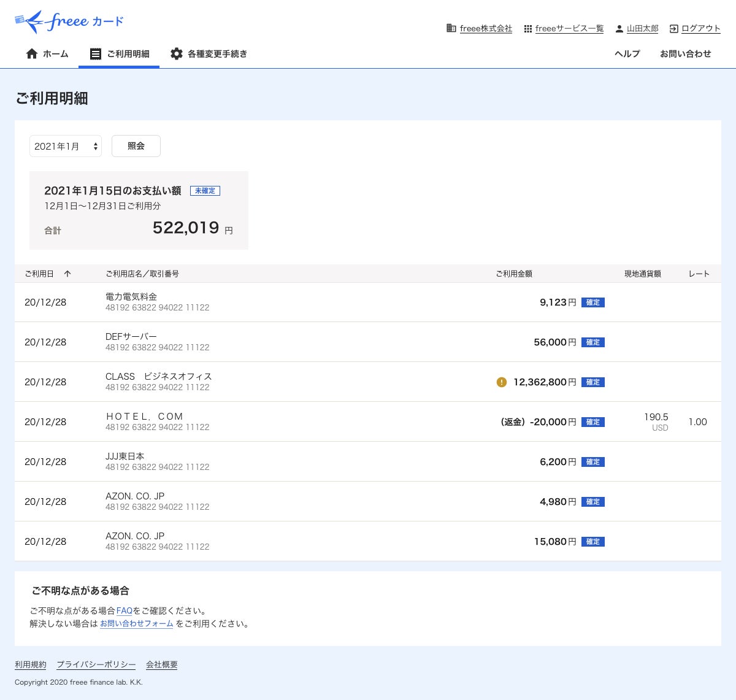The width and height of the screenshot is (736, 700).
Task: Click the 1.00 rate value
Action: pos(697,422)
